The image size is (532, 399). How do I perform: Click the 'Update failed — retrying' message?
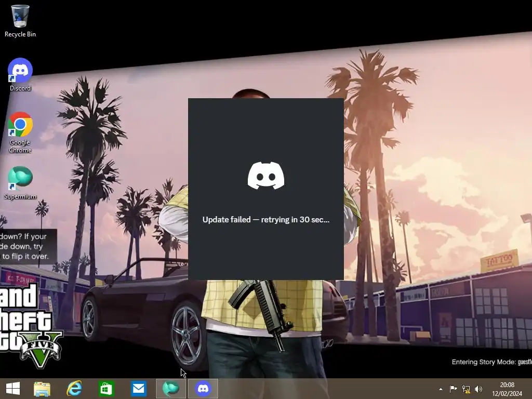pos(266,220)
